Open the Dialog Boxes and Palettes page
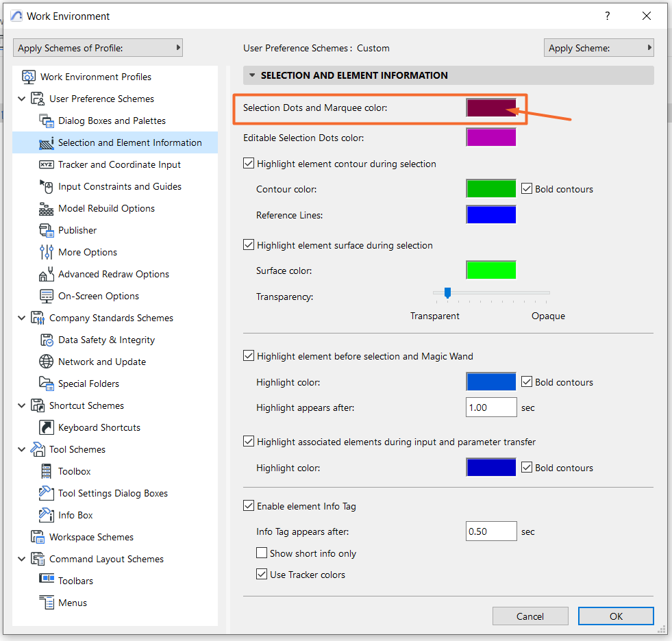672x641 pixels. point(112,121)
